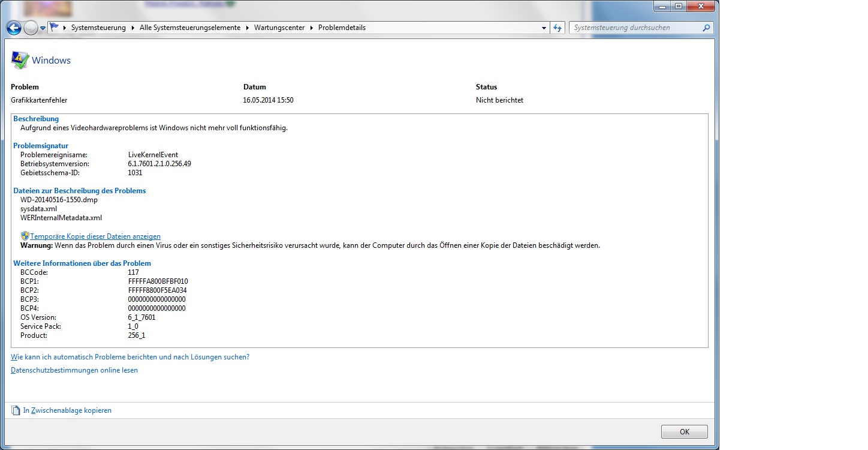
Task: Click BCP2 value FFFFF8800F5EA034
Action: tap(158, 290)
